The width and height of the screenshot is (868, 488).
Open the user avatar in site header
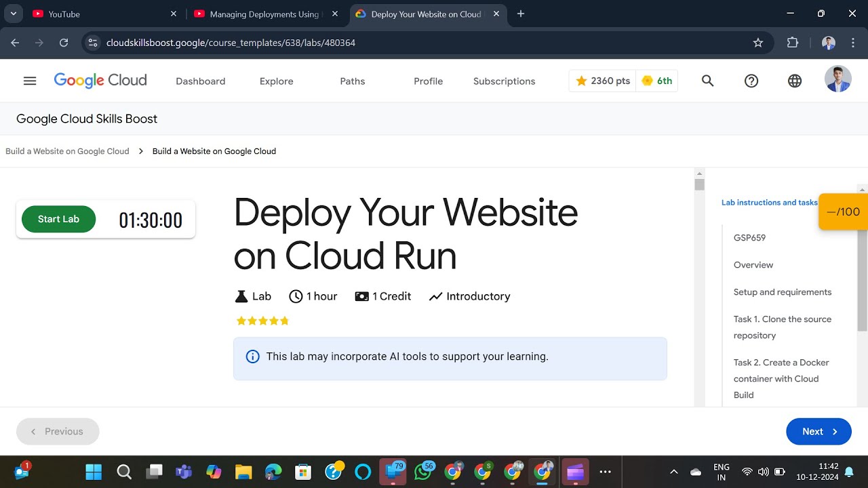coord(837,79)
